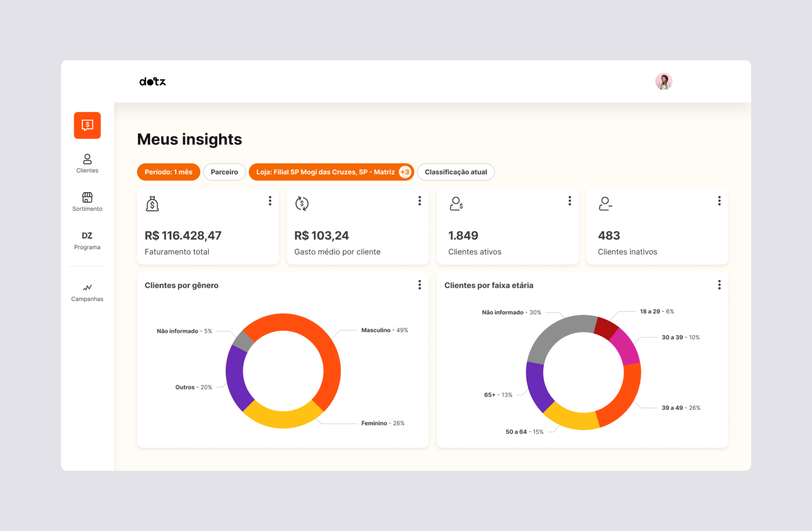Open options menu on Clientes ativos card

coord(570,201)
